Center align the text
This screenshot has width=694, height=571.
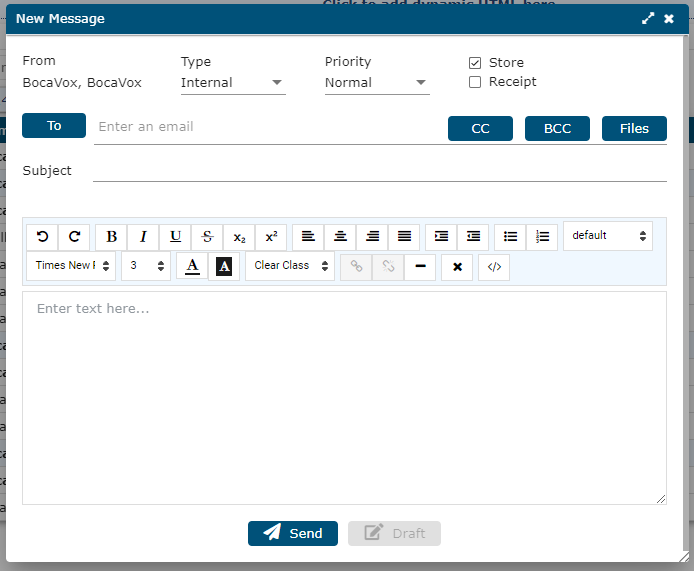coord(340,236)
